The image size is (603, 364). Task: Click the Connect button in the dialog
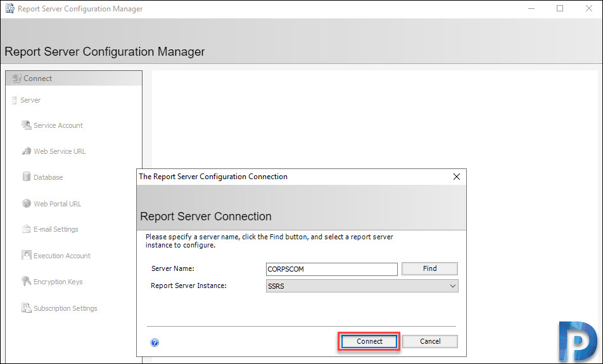[x=369, y=341]
